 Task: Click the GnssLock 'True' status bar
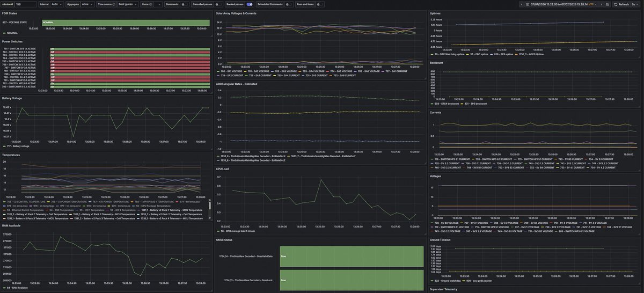click(352, 281)
